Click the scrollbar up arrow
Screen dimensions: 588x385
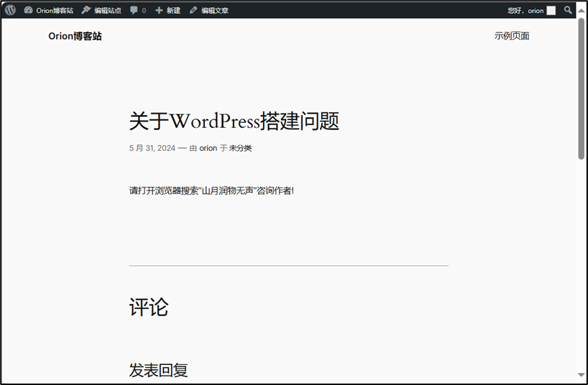coord(582,10)
